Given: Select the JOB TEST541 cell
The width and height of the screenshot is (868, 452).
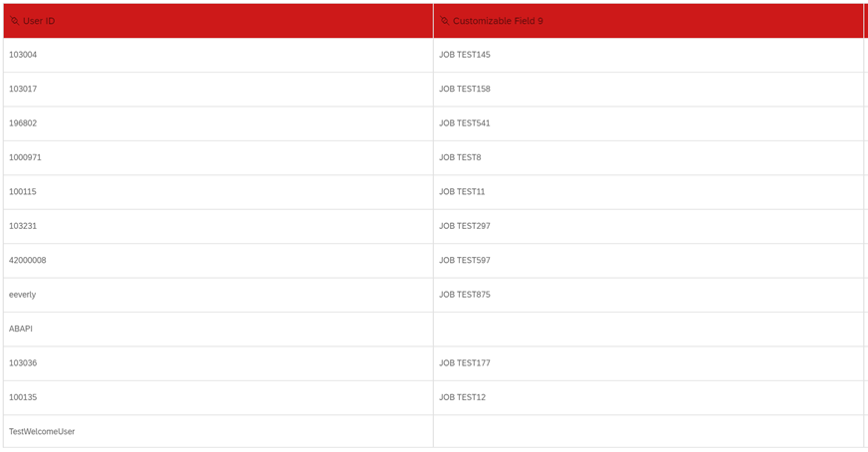Looking at the screenshot, I should [648, 123].
